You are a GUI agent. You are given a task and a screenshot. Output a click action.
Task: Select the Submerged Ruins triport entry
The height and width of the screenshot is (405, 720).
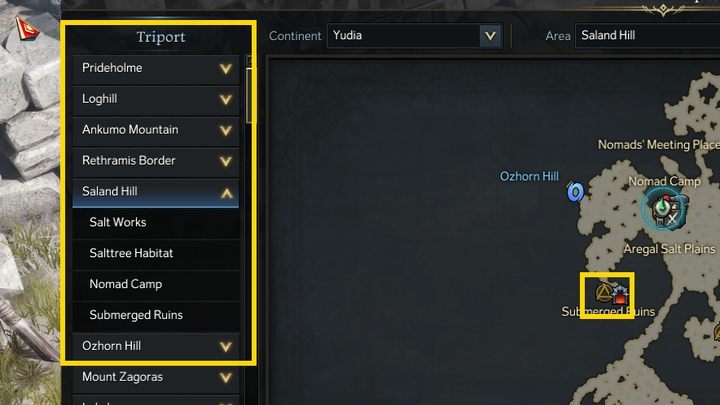tap(136, 315)
